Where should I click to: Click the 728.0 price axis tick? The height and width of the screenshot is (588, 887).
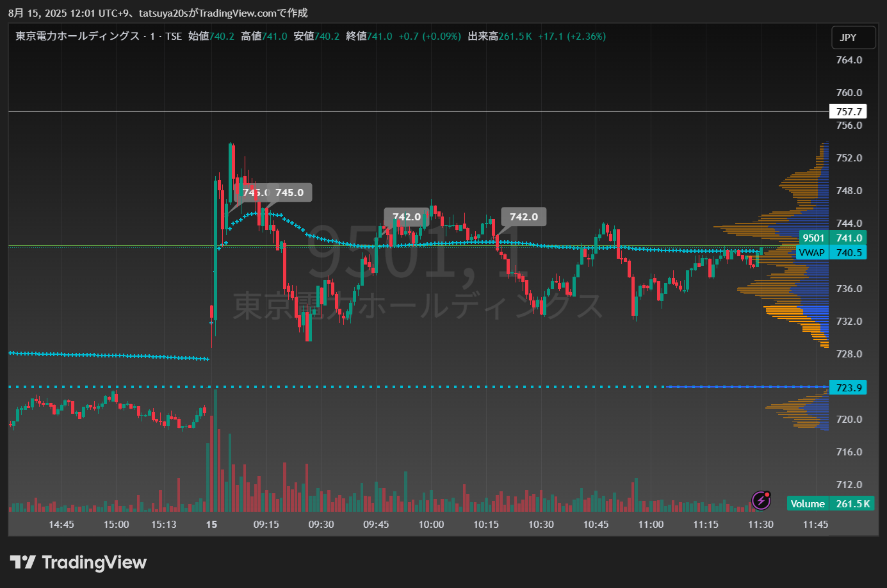[x=849, y=354]
